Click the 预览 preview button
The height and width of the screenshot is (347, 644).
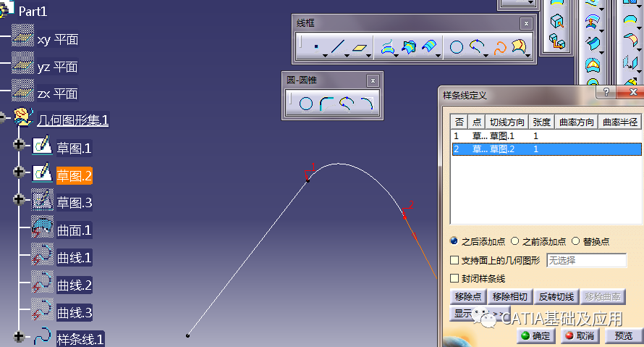click(x=624, y=336)
